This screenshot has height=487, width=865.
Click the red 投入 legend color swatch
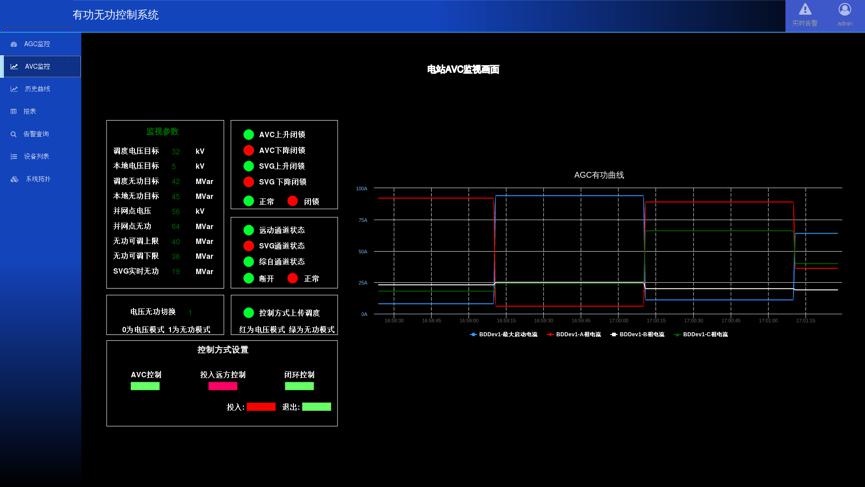point(260,407)
